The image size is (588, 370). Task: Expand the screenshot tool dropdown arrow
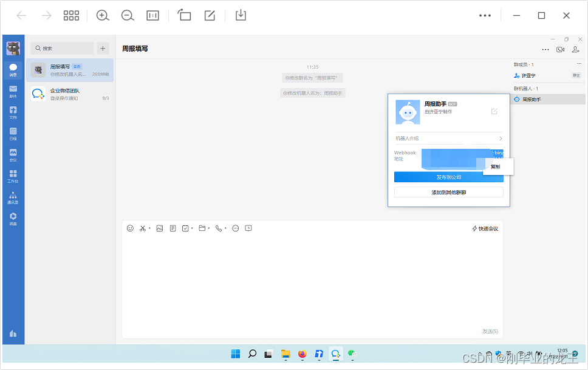pyautogui.click(x=149, y=228)
